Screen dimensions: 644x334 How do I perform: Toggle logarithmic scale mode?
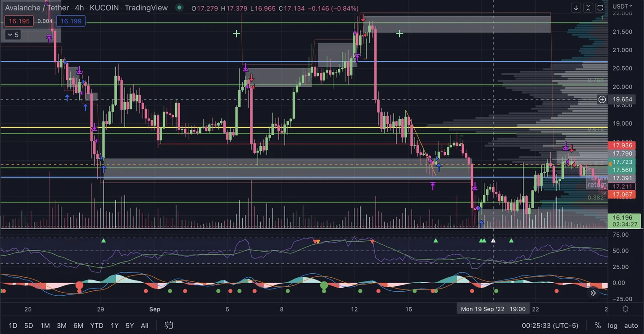[612, 325]
